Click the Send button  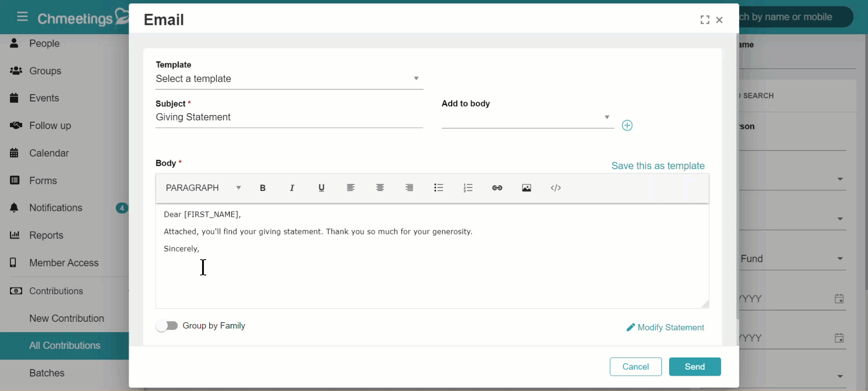(x=695, y=367)
